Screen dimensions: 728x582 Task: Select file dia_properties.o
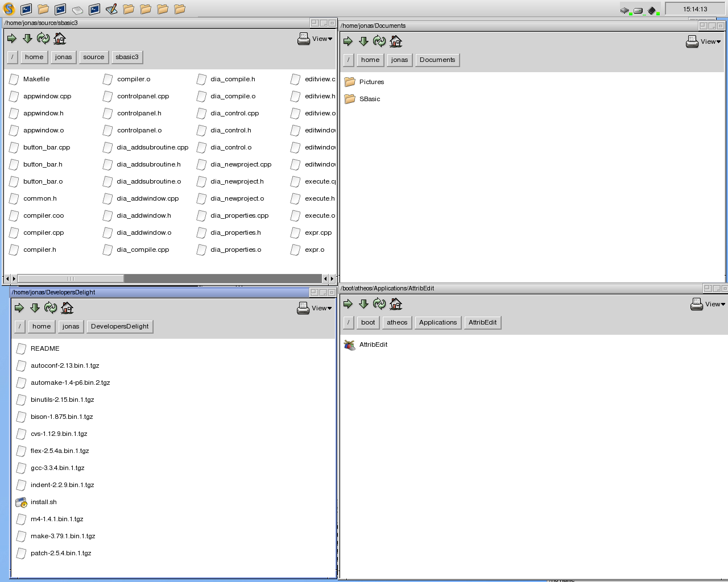[x=229, y=250]
